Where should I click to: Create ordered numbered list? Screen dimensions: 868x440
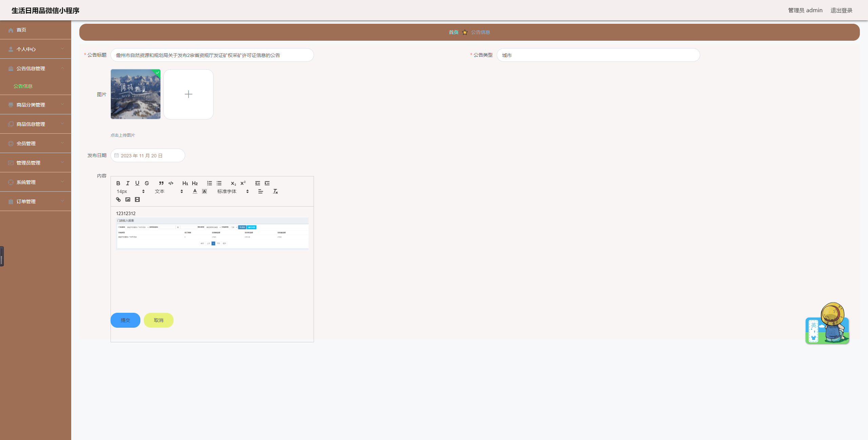(210, 183)
